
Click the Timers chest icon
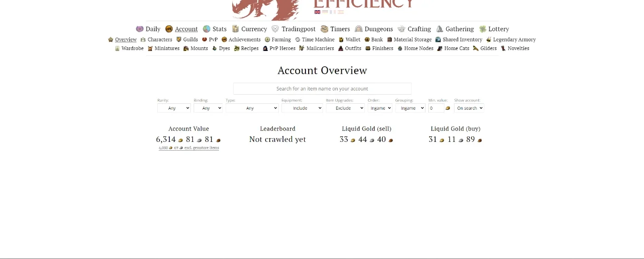324,29
